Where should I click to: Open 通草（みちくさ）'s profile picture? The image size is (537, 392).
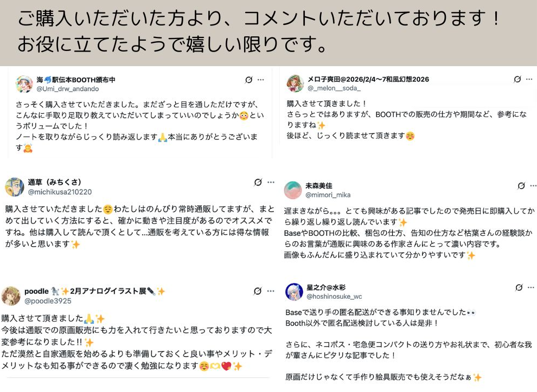click(15, 187)
